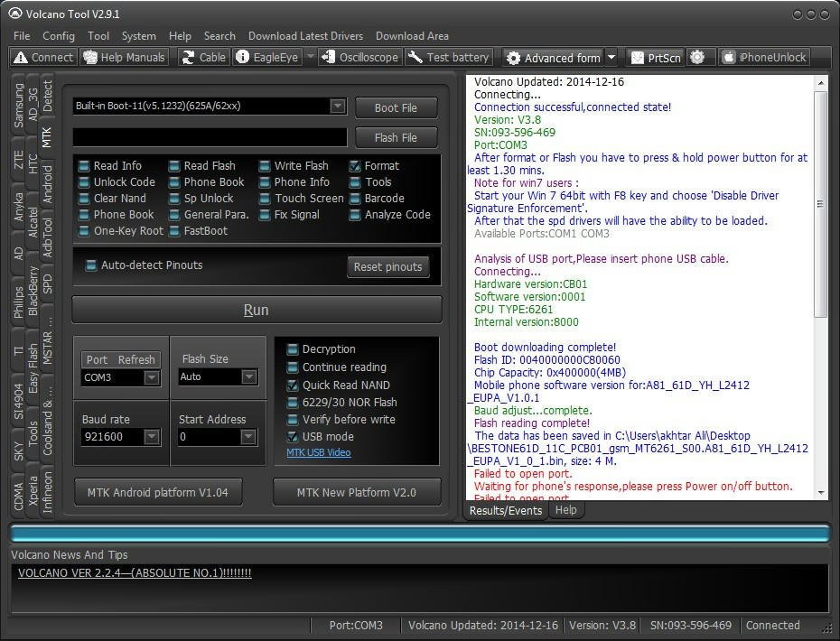Open the iPhoneUnlock tool

click(764, 57)
